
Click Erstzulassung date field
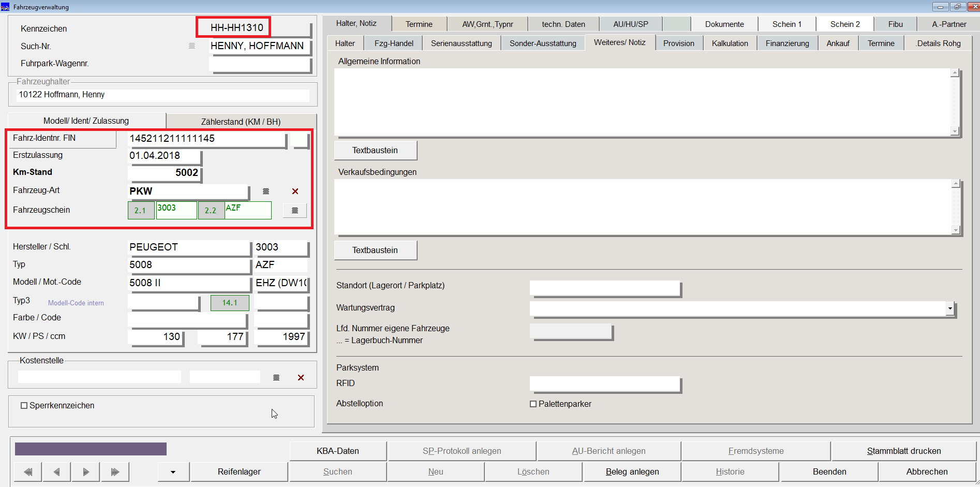(165, 156)
